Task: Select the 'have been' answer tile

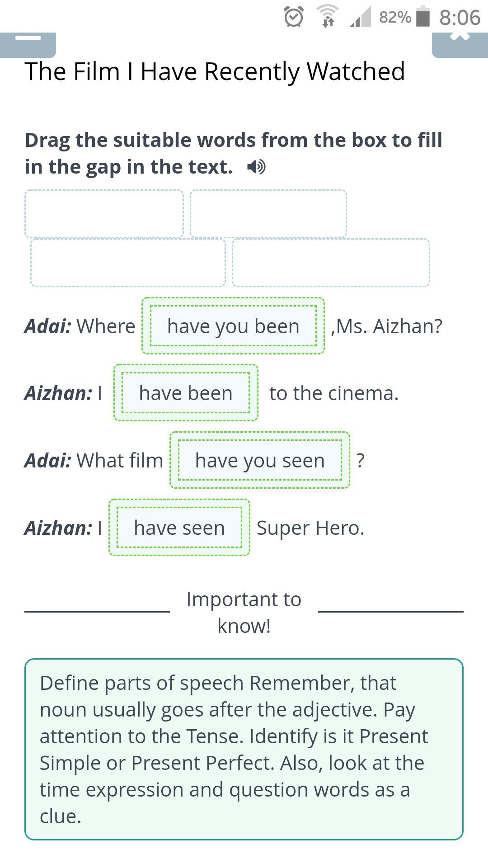Action: coord(186,393)
